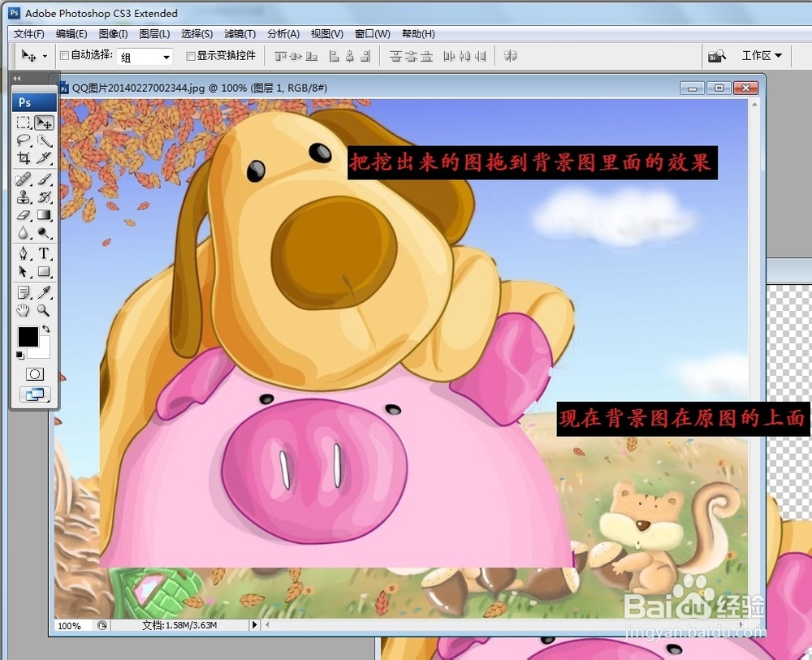Select the Eyedropper tool
This screenshot has height=660, width=812.
[x=44, y=292]
